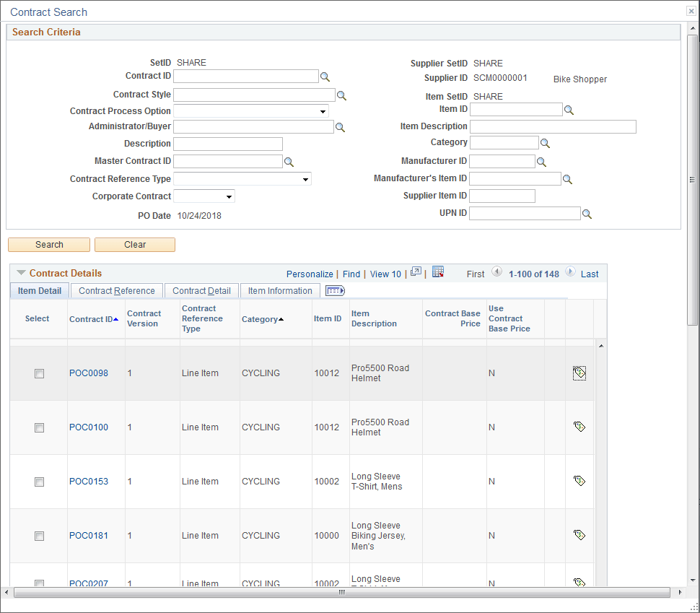Open the Contract Reference Type dropdown

pos(305,178)
